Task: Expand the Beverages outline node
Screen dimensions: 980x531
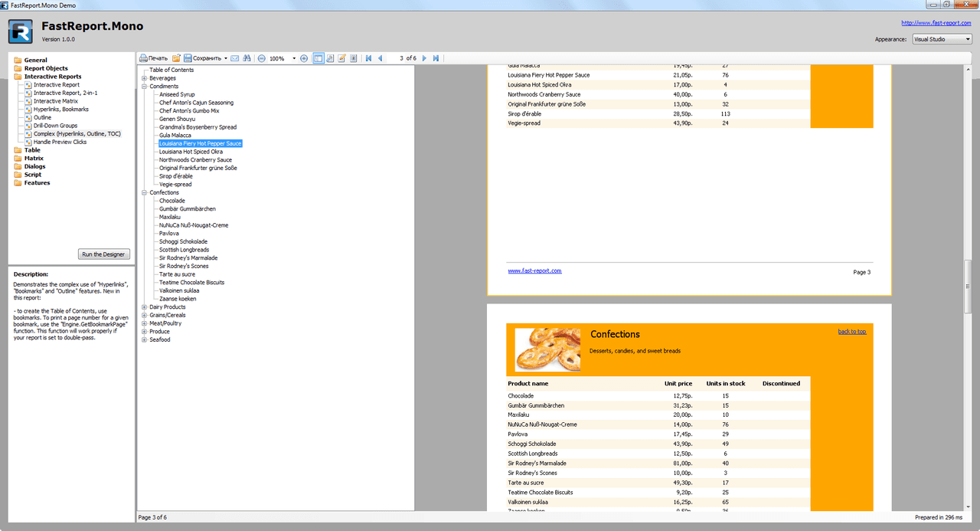Action: coord(144,78)
